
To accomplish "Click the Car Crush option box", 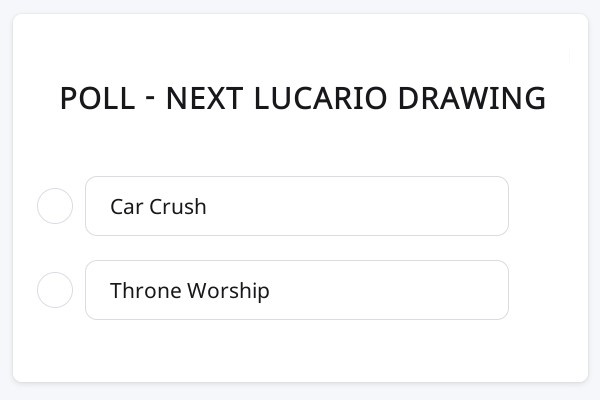I will pos(297,206).
